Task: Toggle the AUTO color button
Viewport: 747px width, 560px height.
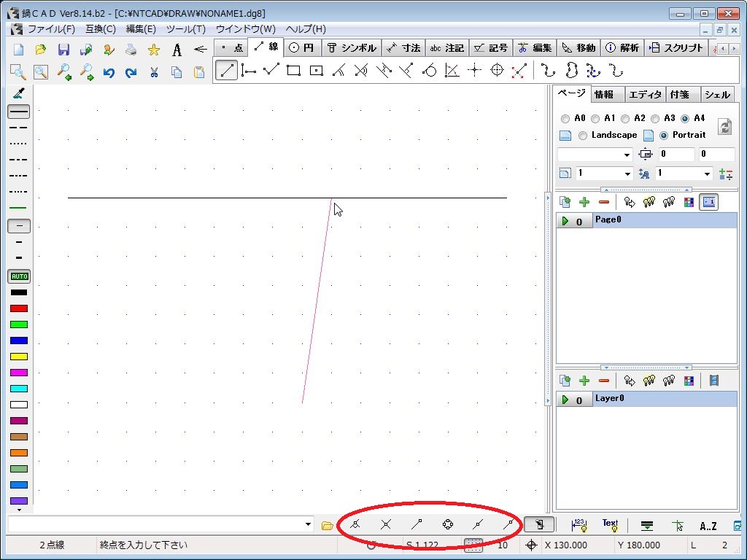Action: pos(19,276)
